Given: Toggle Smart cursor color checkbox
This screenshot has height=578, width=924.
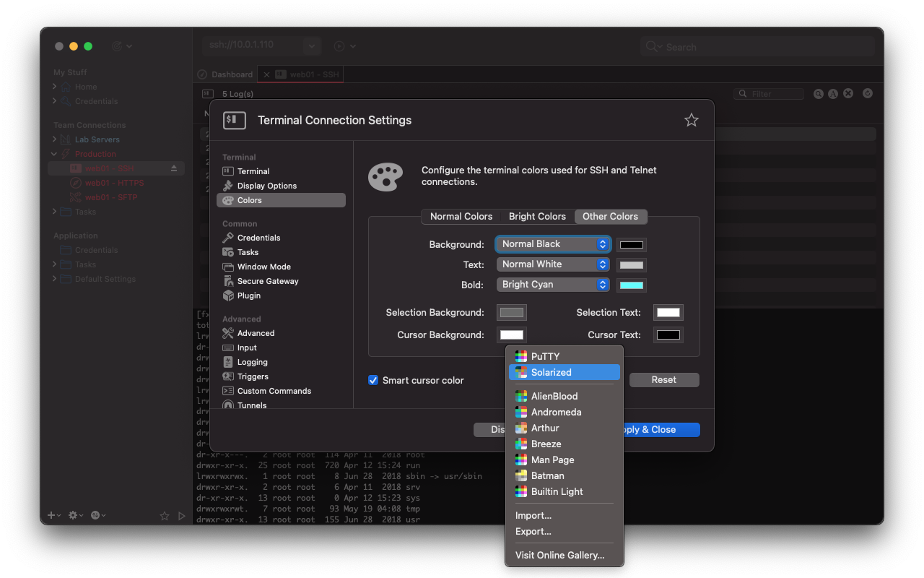Looking at the screenshot, I should tap(373, 380).
